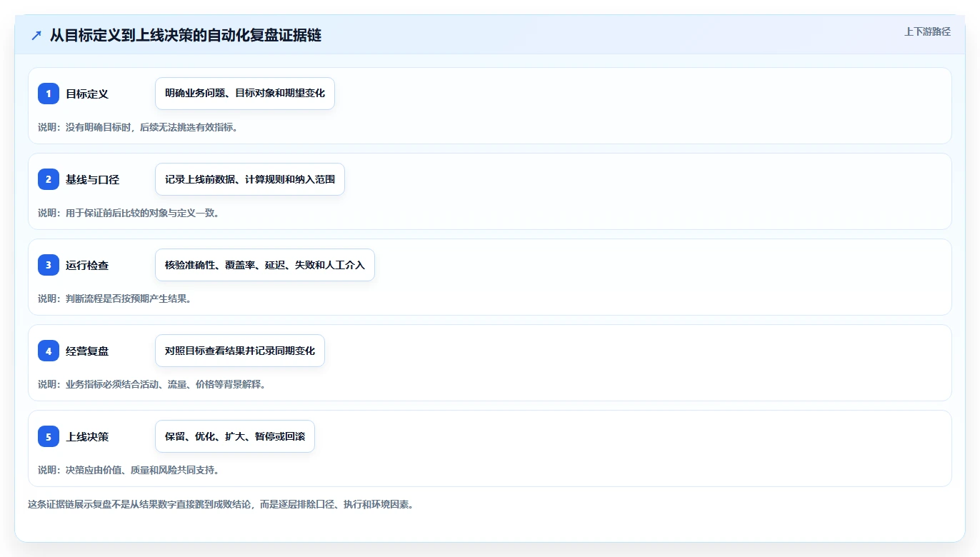Select step number 1 badge
The width and height of the screenshot is (980, 557).
pyautogui.click(x=49, y=94)
